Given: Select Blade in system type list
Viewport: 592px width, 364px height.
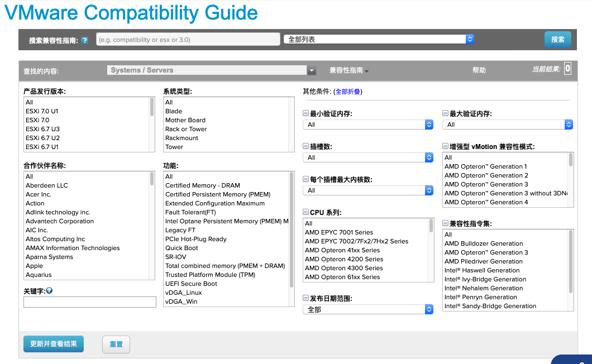Looking at the screenshot, I should (174, 111).
